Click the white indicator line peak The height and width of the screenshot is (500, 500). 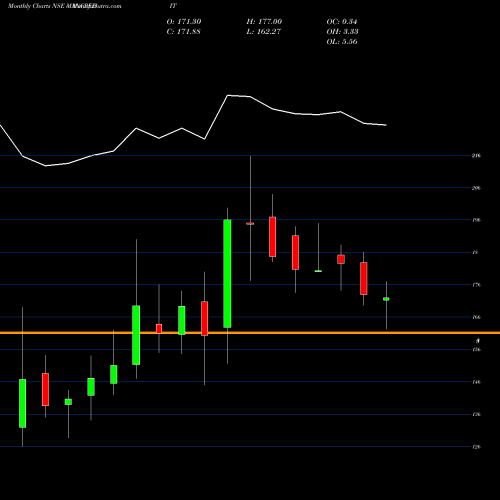coord(228,96)
